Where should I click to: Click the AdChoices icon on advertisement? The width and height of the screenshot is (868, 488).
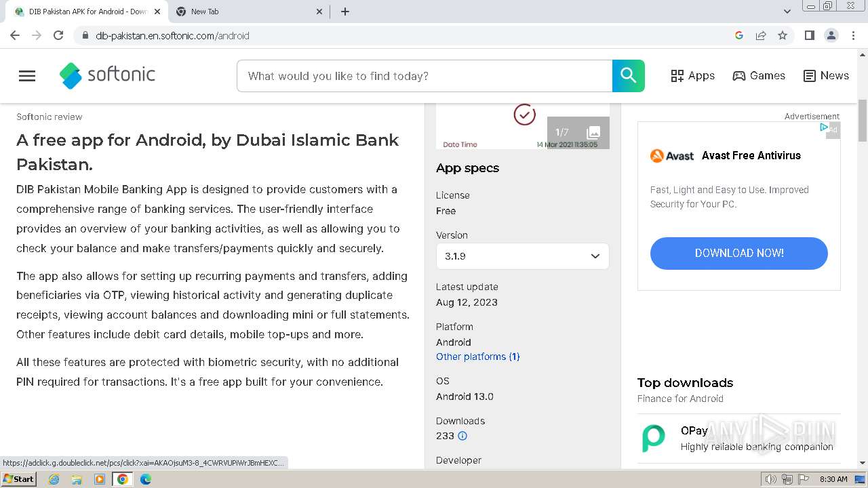pyautogui.click(x=823, y=127)
